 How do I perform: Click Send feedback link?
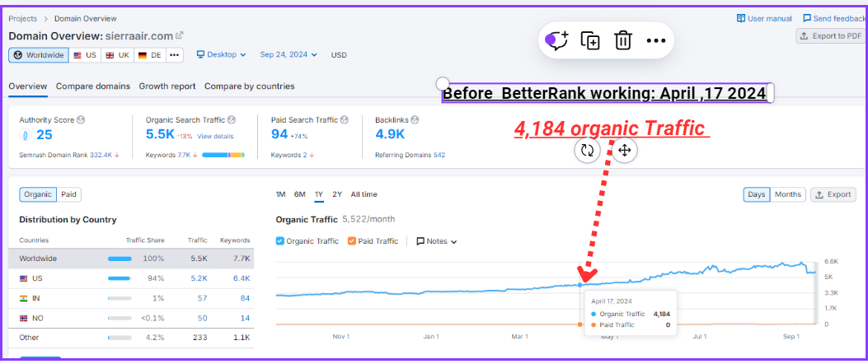[835, 18]
